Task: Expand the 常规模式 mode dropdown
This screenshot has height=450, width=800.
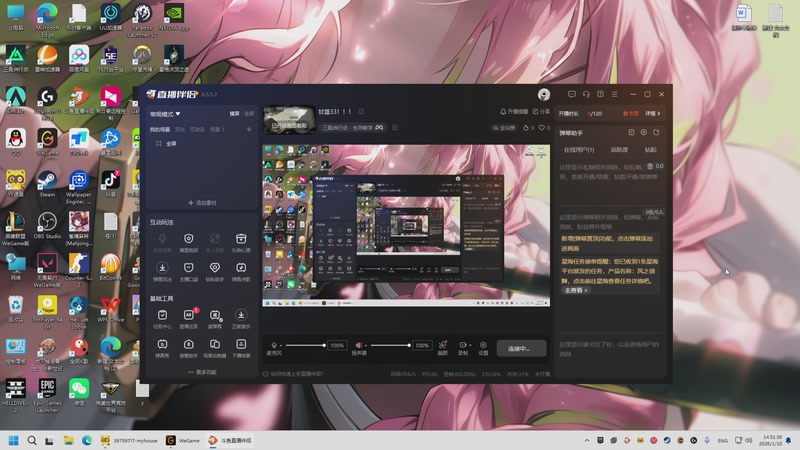Action: click(165, 114)
